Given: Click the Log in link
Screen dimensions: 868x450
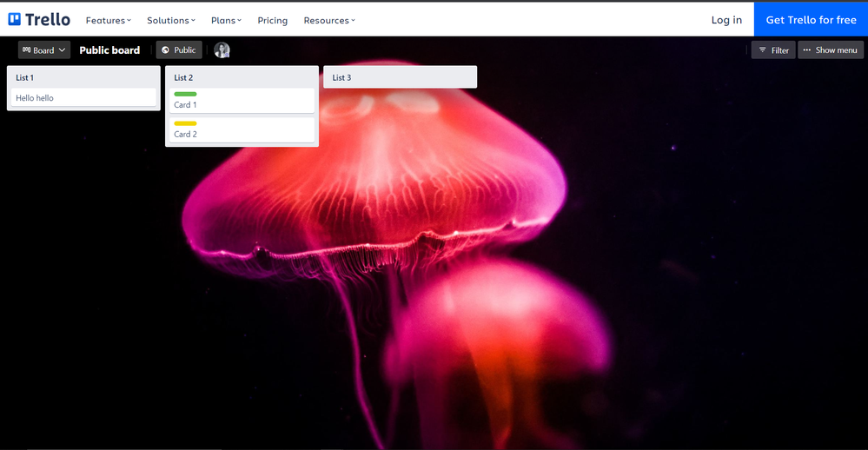Looking at the screenshot, I should [726, 20].
